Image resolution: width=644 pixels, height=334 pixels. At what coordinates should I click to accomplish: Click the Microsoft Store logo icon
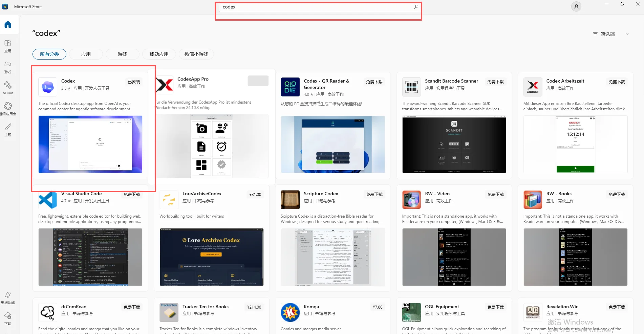(x=5, y=6)
